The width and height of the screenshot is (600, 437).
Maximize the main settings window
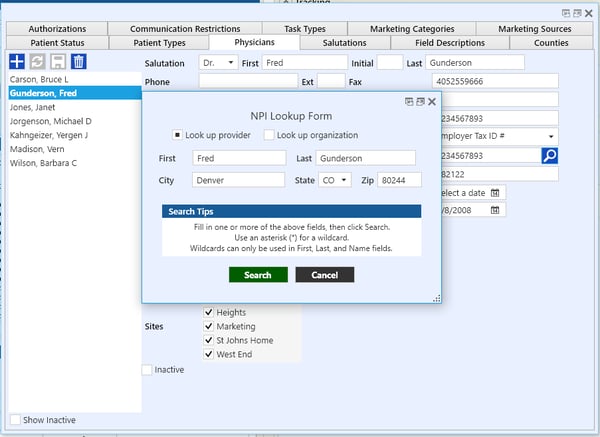(577, 13)
